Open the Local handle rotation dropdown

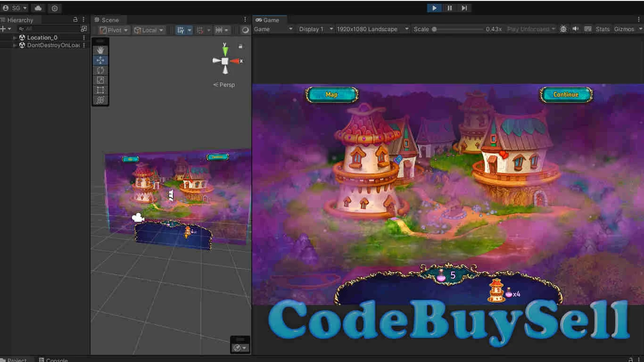point(149,30)
